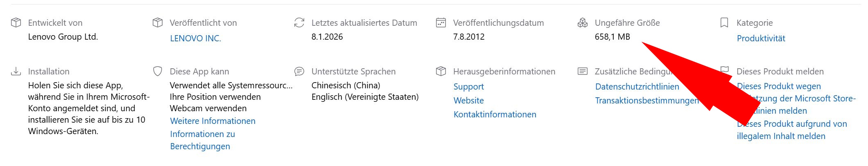This screenshot has height=166, width=868.
Task: Click the bookmark icon beside Kategorie
Action: point(724,22)
